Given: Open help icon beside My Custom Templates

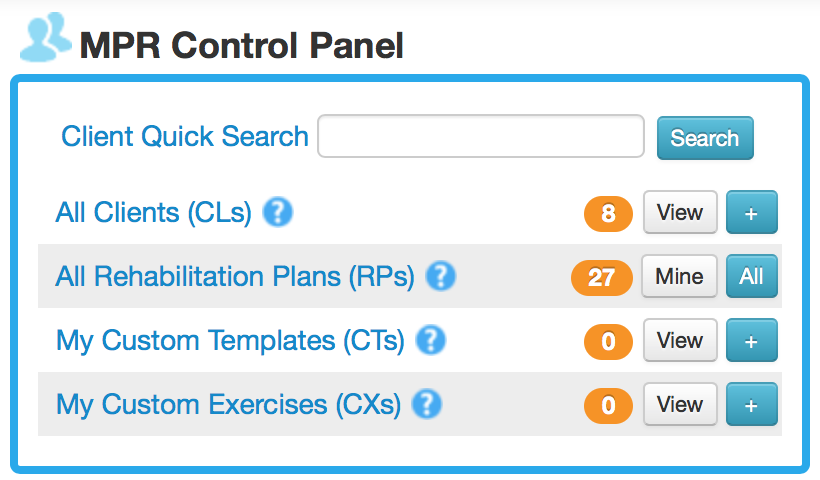Looking at the screenshot, I should coord(430,341).
